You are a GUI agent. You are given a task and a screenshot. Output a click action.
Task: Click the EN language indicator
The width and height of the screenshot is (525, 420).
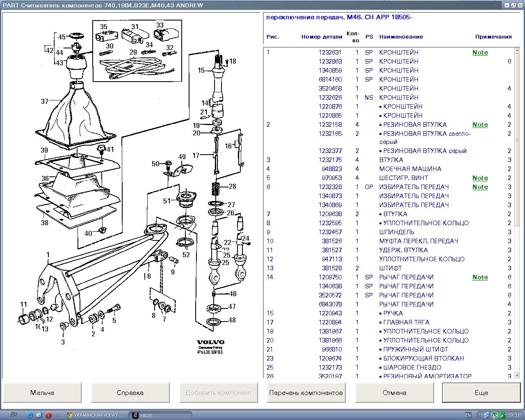click(x=468, y=415)
